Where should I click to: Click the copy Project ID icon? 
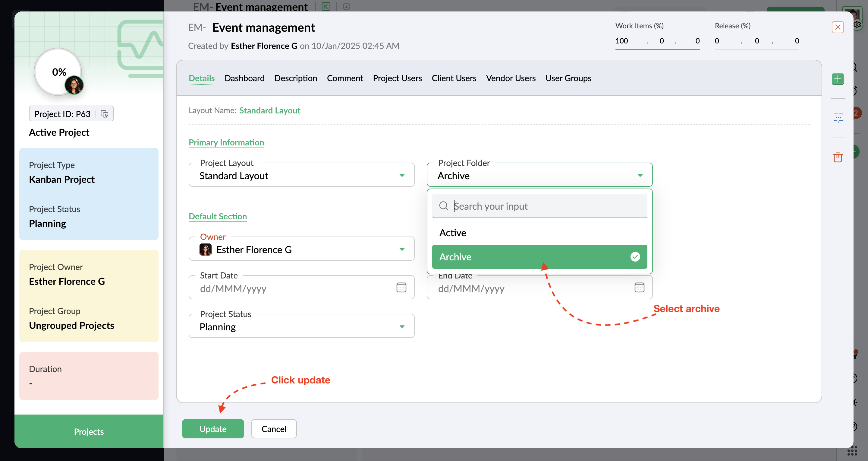pyautogui.click(x=105, y=114)
